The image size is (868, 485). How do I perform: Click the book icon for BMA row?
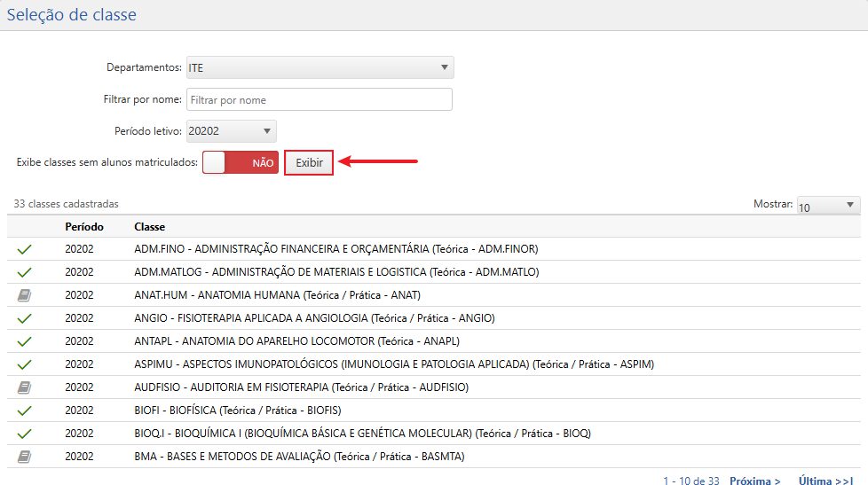pyautogui.click(x=24, y=457)
